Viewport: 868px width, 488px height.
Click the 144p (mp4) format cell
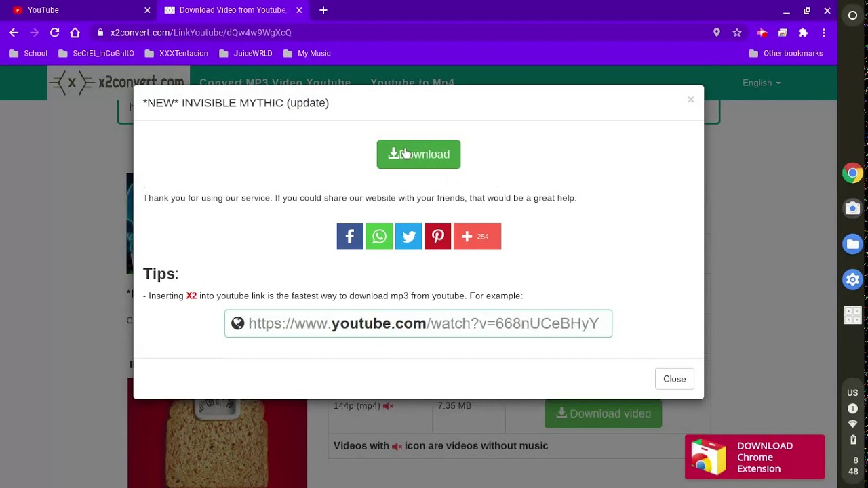click(364, 406)
